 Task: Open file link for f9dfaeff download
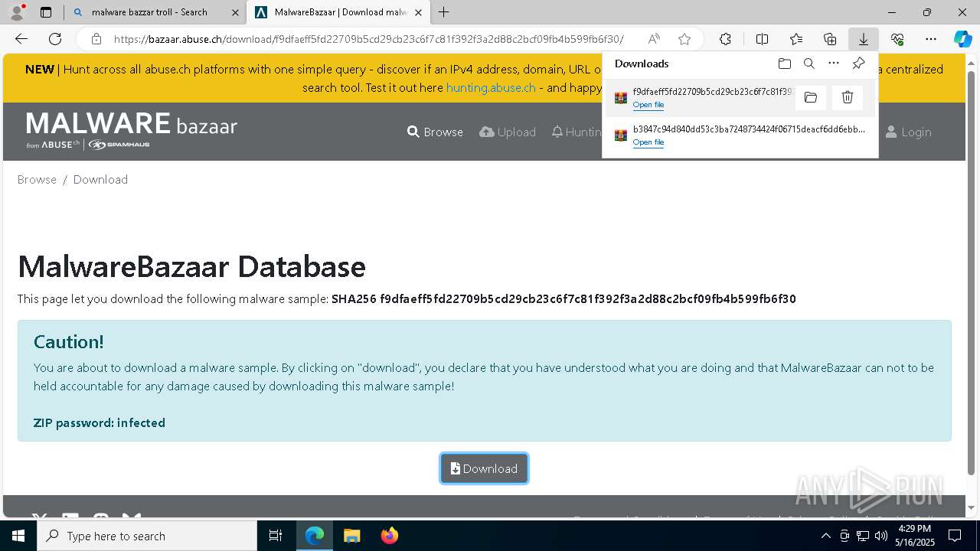(648, 105)
